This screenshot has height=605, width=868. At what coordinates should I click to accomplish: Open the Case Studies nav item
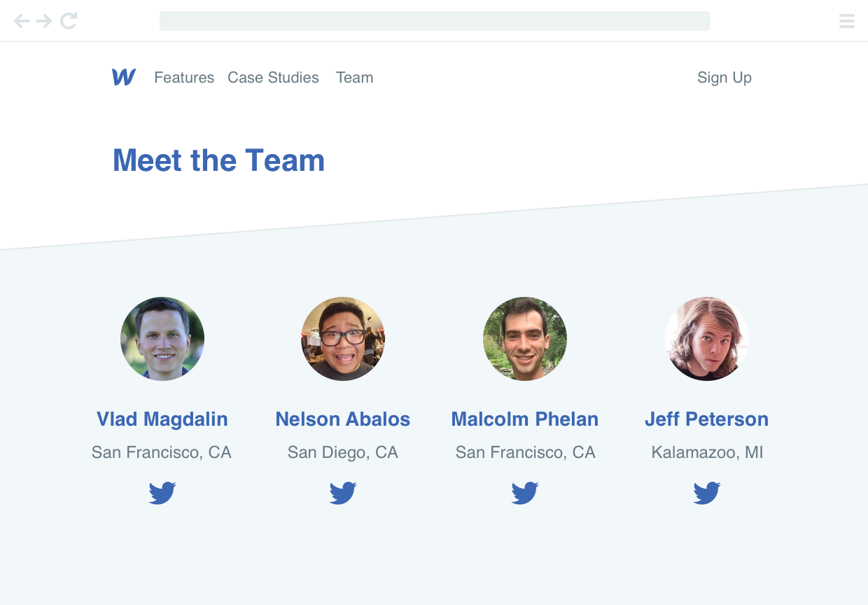(x=273, y=78)
